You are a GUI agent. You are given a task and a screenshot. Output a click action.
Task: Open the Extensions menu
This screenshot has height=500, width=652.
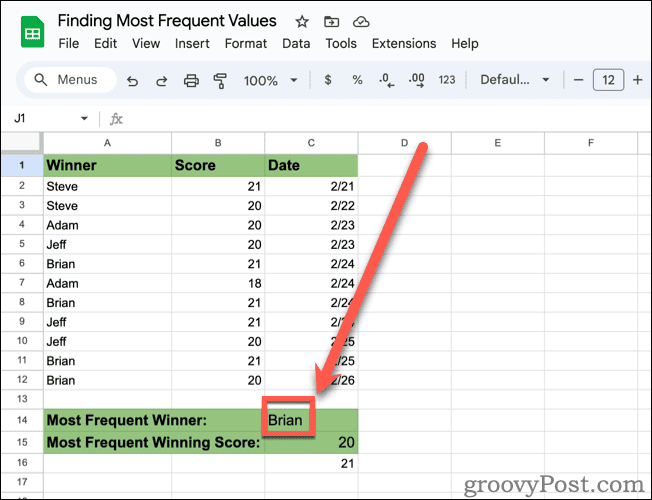pos(404,43)
